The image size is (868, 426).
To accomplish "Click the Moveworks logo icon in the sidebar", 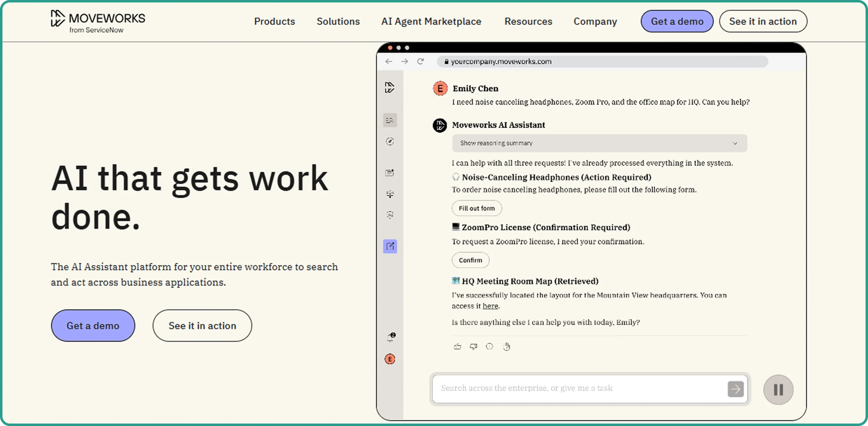I will (x=390, y=87).
